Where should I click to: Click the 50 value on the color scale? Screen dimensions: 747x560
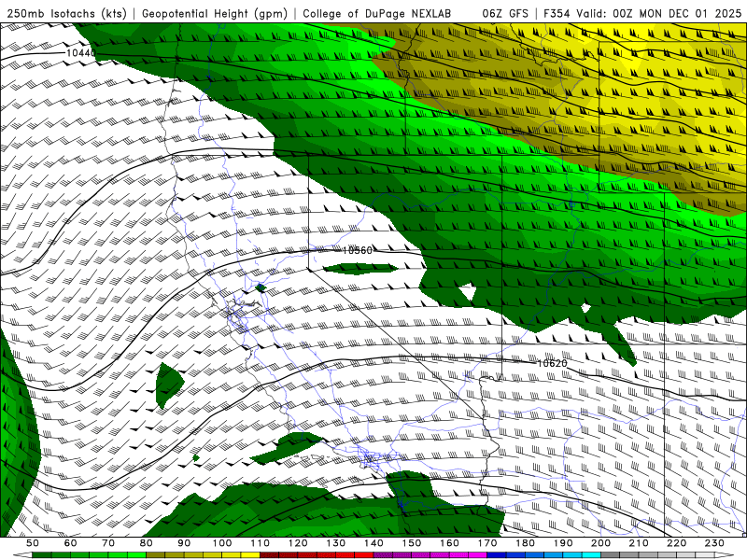[x=32, y=543]
